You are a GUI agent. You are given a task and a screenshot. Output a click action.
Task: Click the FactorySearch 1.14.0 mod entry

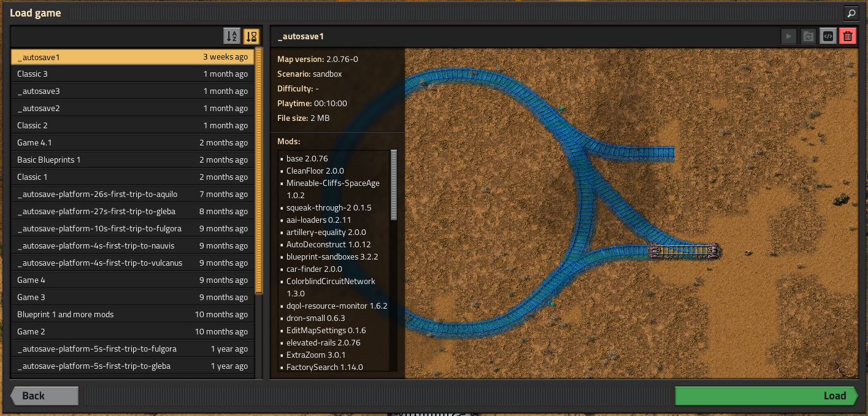click(325, 367)
